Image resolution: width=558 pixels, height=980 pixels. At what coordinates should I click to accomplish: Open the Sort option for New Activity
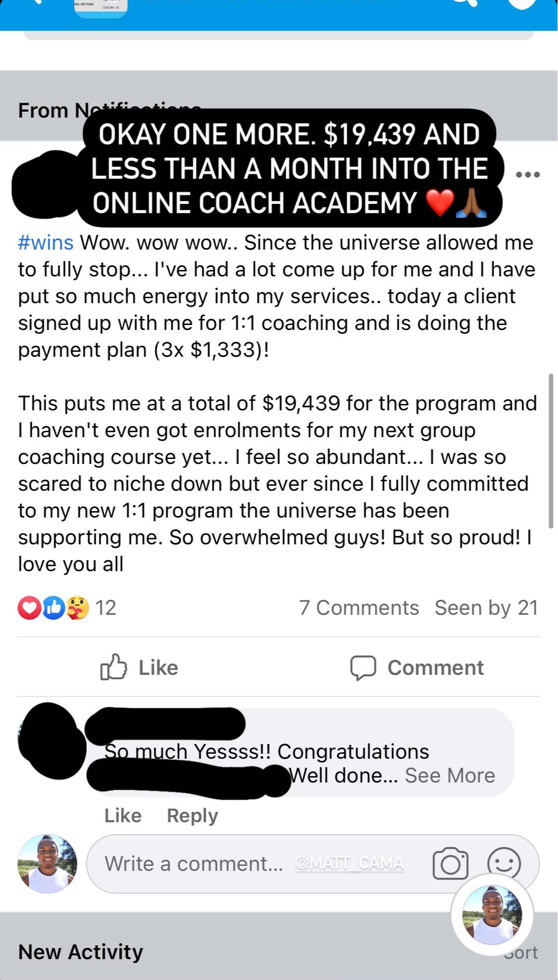pos(521,952)
